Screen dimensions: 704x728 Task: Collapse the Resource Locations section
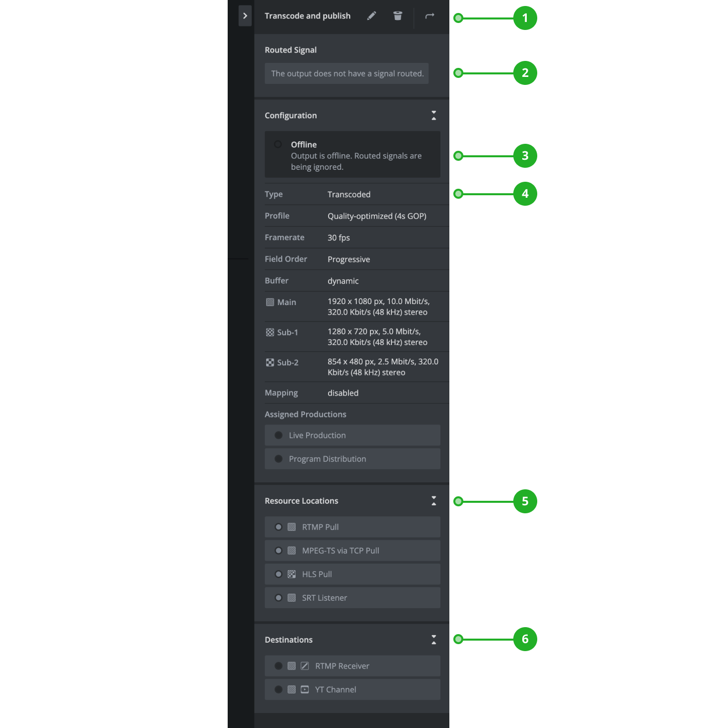tap(434, 500)
